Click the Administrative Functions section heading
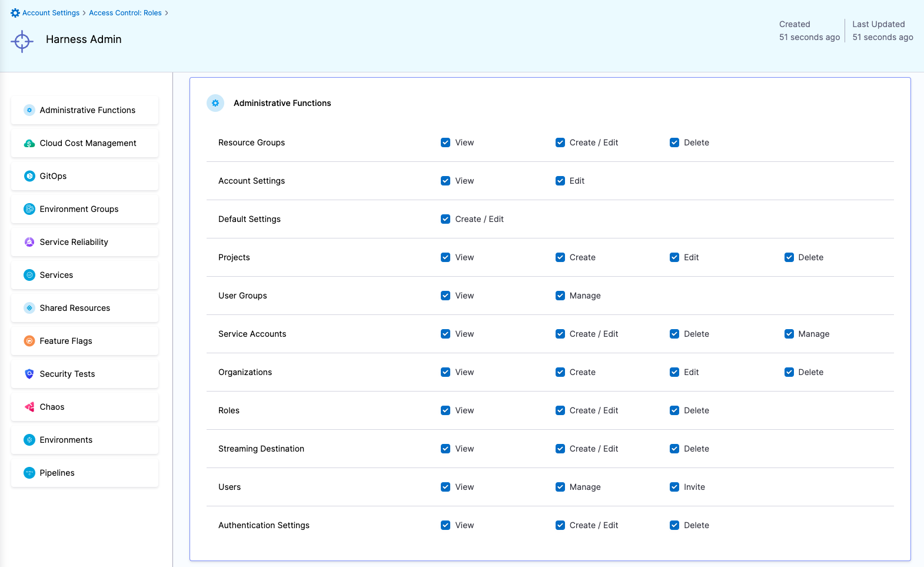 tap(282, 103)
